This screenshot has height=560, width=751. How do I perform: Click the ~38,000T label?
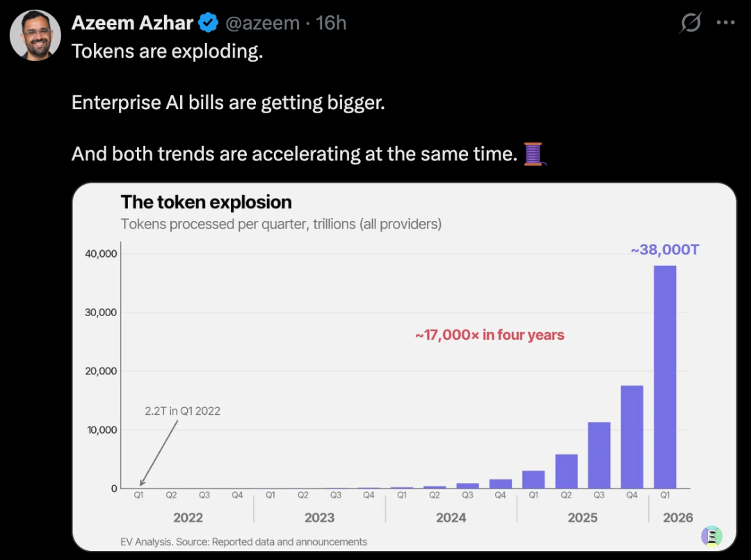[x=665, y=250]
